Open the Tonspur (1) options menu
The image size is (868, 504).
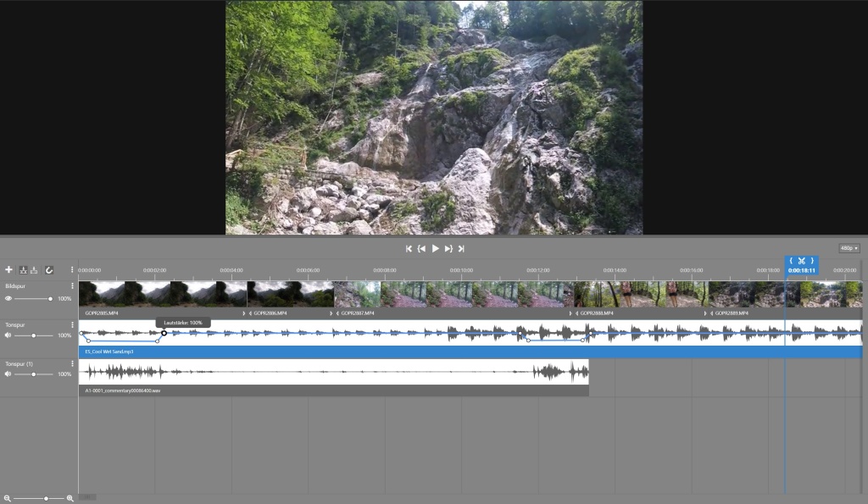tap(72, 364)
